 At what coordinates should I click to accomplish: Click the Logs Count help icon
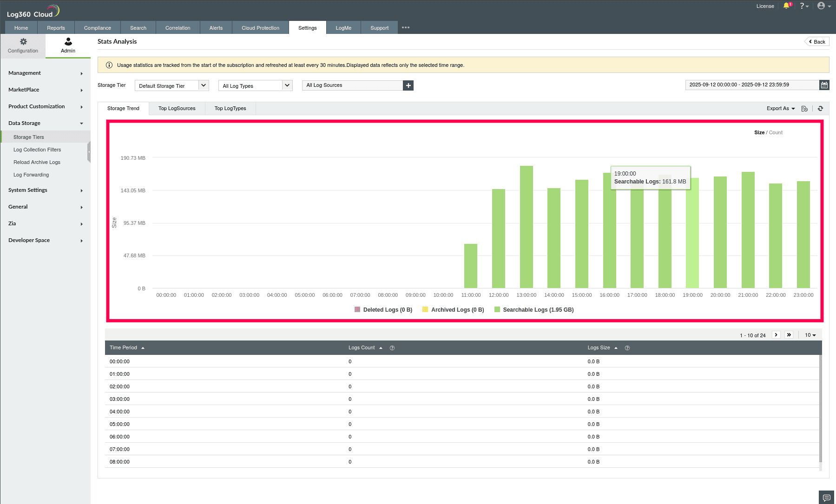392,348
